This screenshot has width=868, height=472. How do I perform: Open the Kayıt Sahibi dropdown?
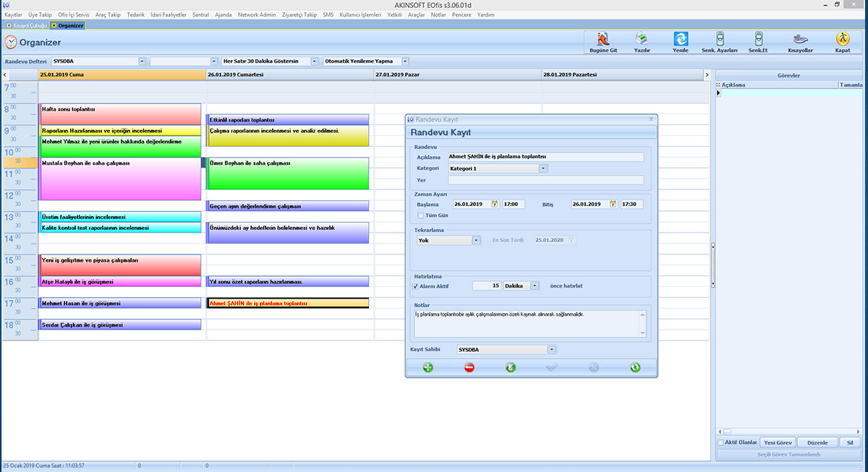click(551, 350)
